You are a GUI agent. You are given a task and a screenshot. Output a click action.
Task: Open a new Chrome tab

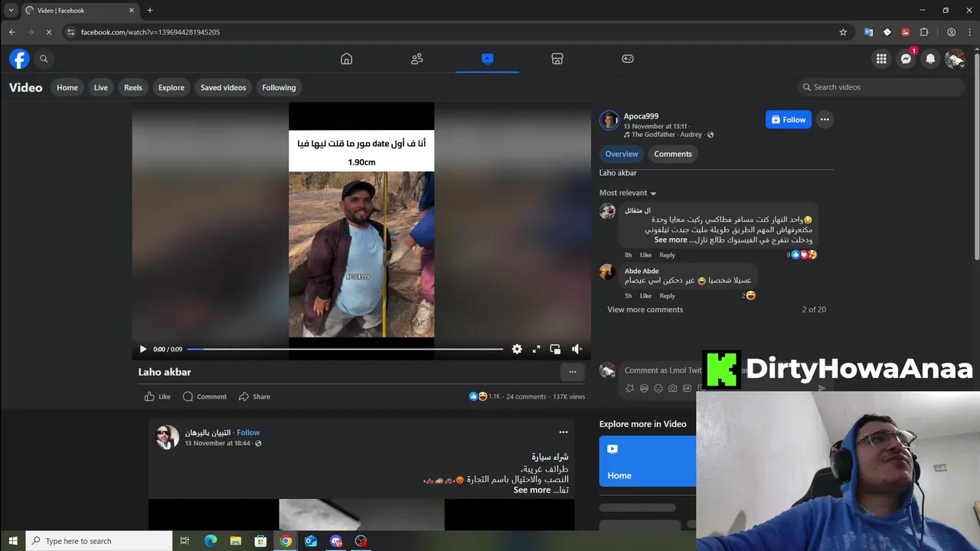click(x=150, y=10)
